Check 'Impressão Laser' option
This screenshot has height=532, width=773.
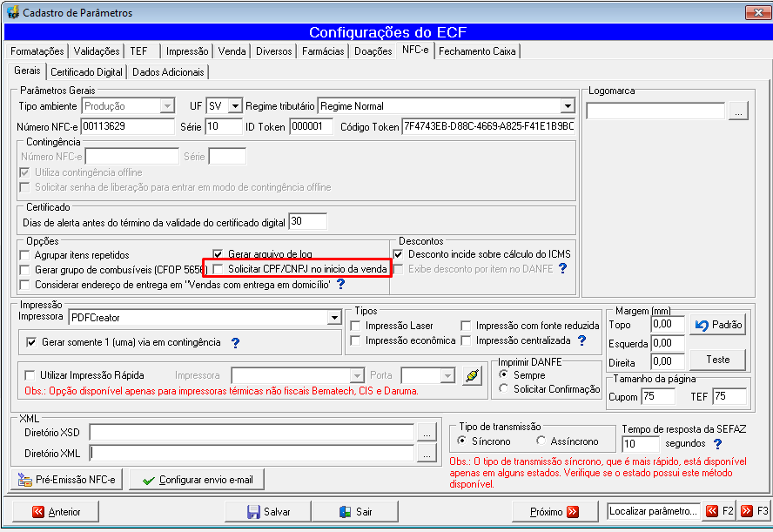(x=355, y=326)
